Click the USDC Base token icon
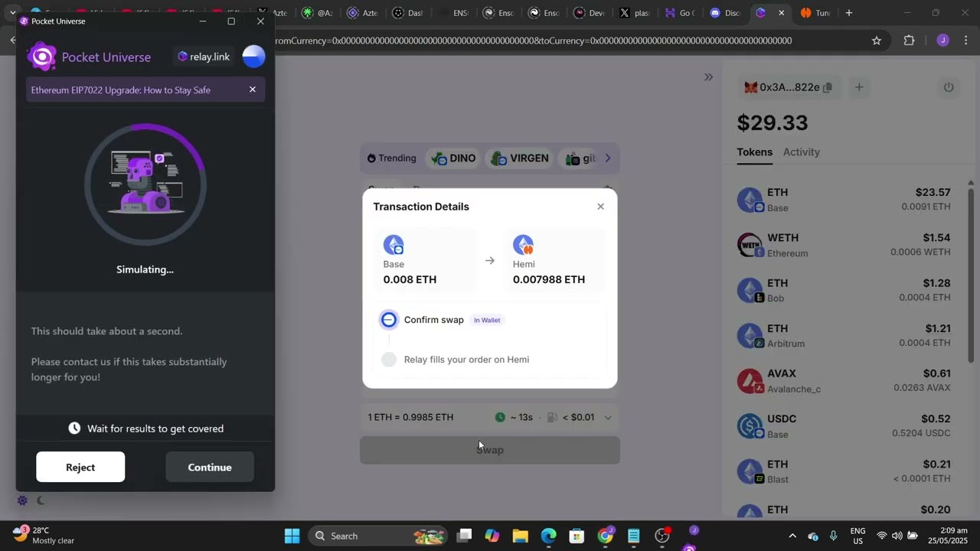This screenshot has height=551, width=980. click(x=750, y=426)
